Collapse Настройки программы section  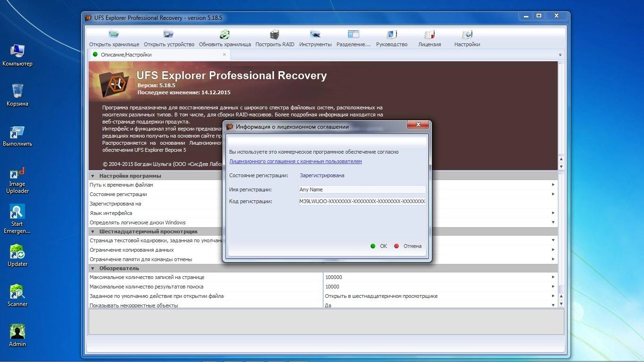coord(93,176)
